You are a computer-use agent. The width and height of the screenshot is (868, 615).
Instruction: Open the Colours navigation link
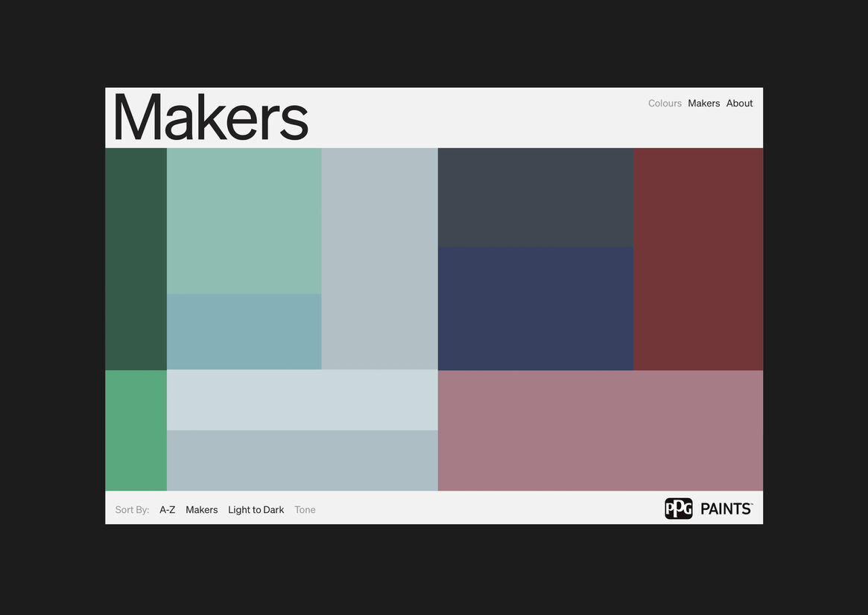pyautogui.click(x=665, y=103)
